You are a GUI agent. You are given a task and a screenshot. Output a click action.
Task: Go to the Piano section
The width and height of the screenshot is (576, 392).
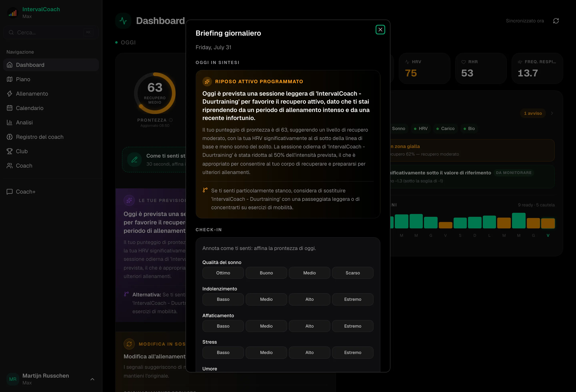(x=51, y=79)
